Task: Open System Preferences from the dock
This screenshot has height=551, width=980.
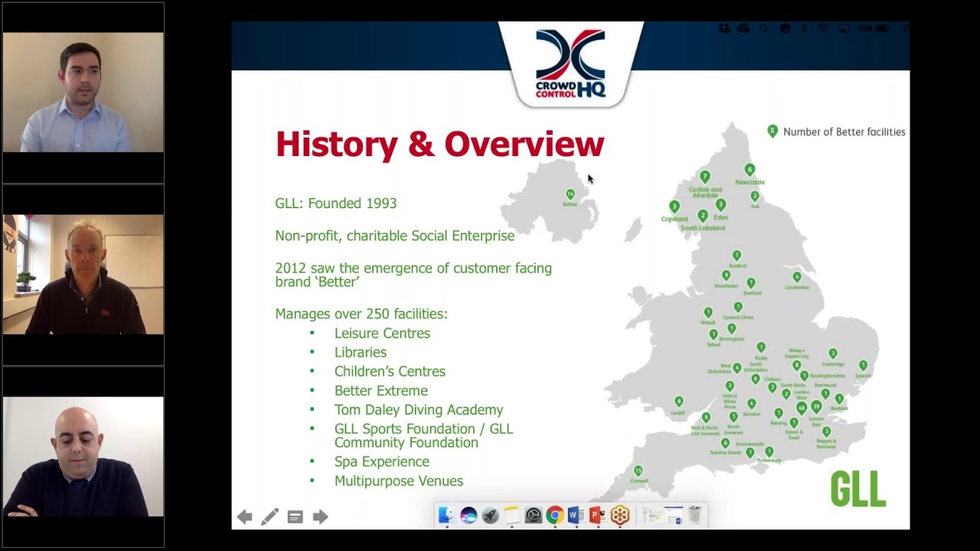Action: coord(533,516)
